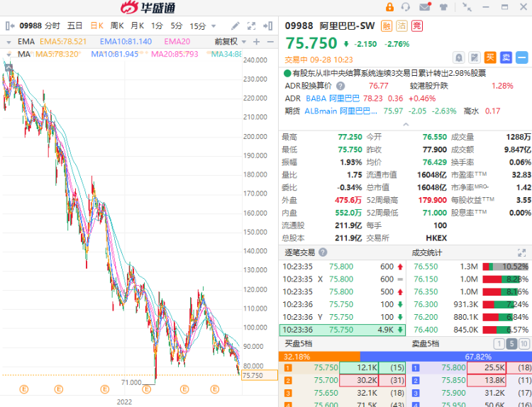Select the 日K chart tab
This screenshot has width=532, height=407.
click(x=96, y=26)
